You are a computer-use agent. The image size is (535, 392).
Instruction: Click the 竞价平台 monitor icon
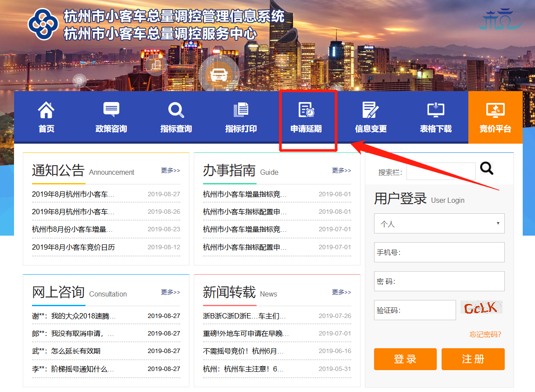pos(496,110)
